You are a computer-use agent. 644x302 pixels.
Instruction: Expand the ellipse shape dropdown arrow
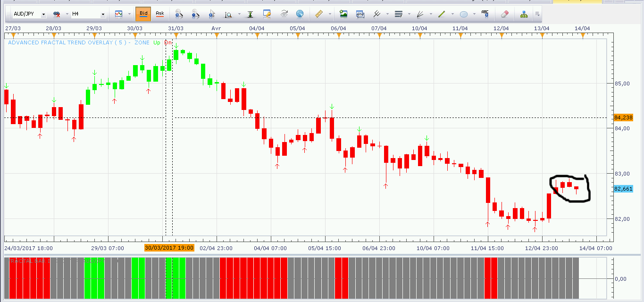point(474,14)
